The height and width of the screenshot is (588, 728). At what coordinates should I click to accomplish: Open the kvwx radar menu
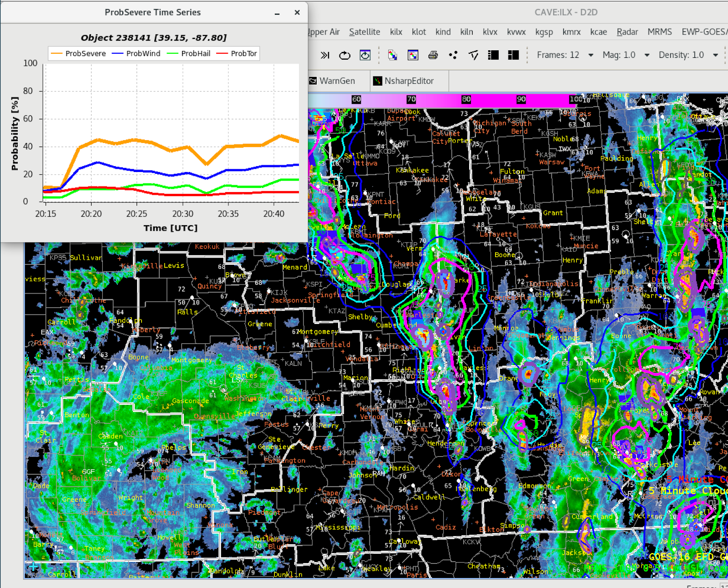tap(516, 32)
